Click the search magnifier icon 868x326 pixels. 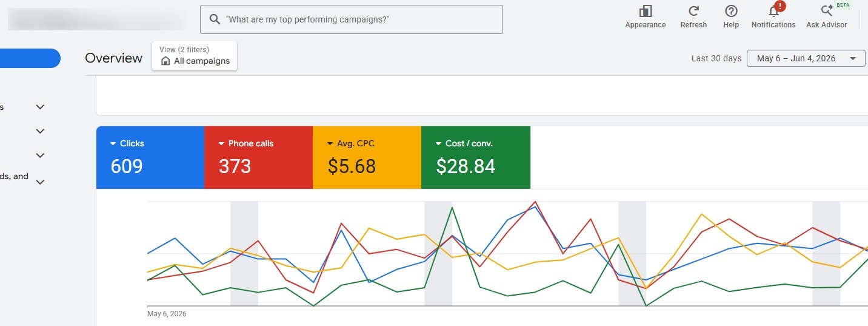coord(214,19)
